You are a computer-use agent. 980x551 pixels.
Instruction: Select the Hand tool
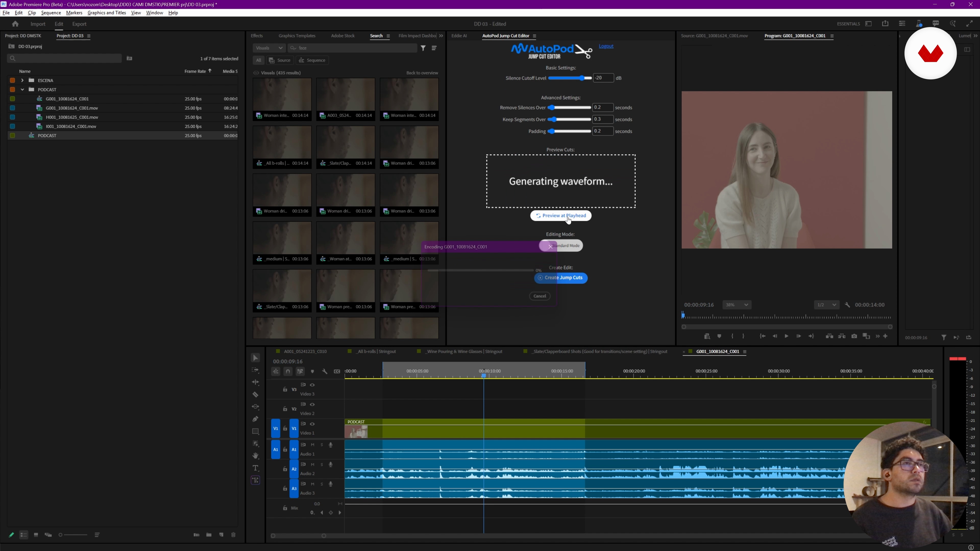[x=255, y=456]
